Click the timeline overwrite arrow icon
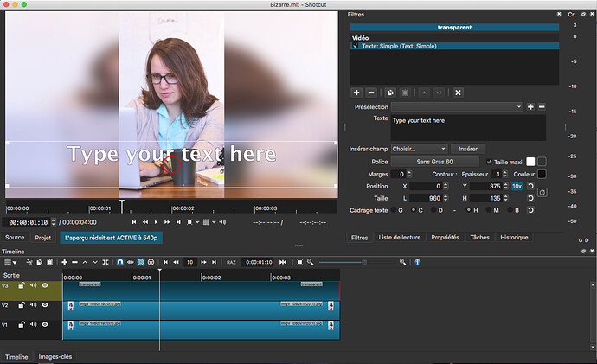The image size is (597, 364). 95,262
